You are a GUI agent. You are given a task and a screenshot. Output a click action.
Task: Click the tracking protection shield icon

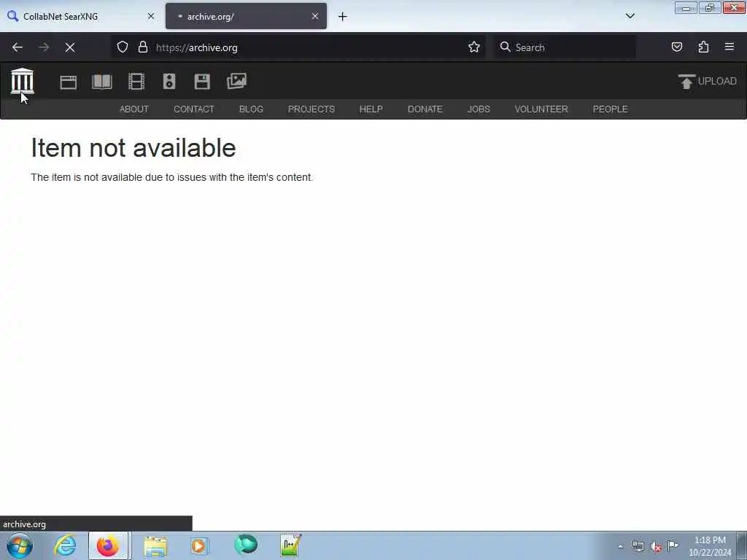tap(123, 47)
